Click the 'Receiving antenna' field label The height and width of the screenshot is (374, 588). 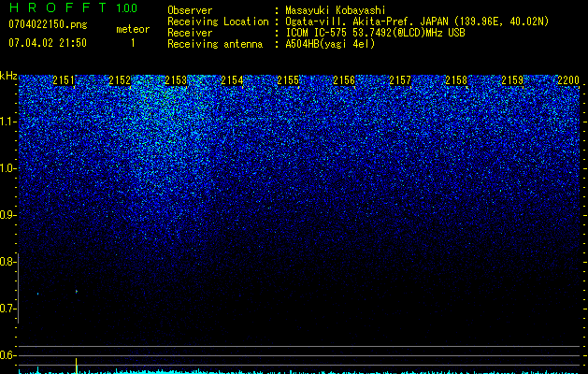tap(215, 44)
